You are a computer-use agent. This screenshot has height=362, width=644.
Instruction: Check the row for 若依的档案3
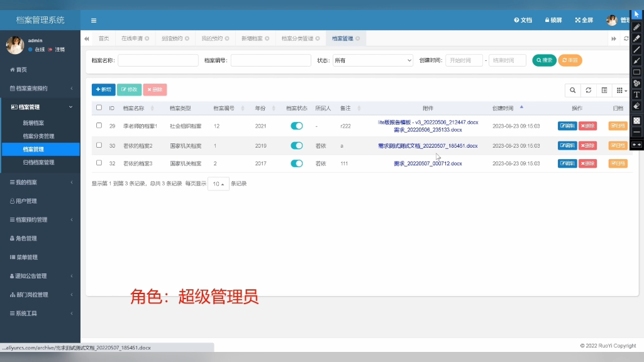click(99, 163)
